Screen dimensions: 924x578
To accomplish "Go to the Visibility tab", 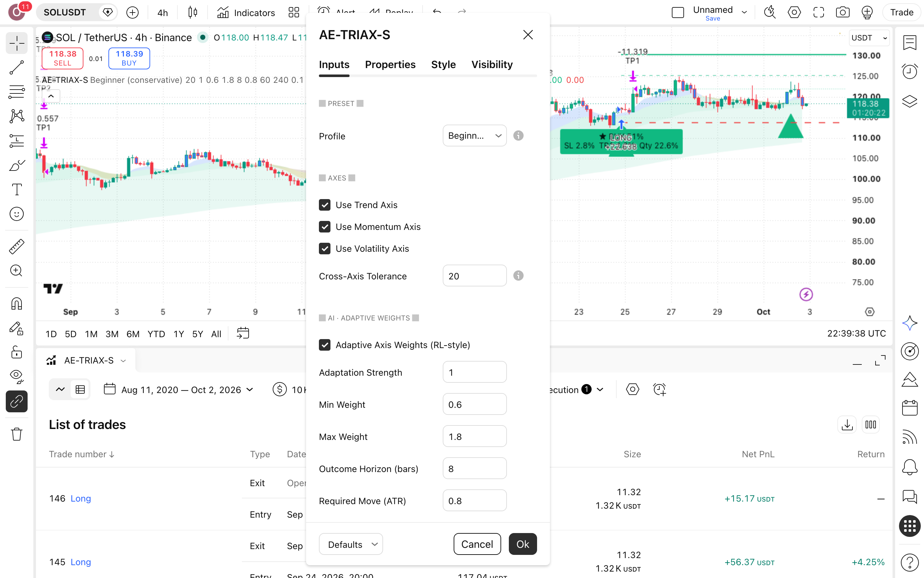I will click(492, 64).
